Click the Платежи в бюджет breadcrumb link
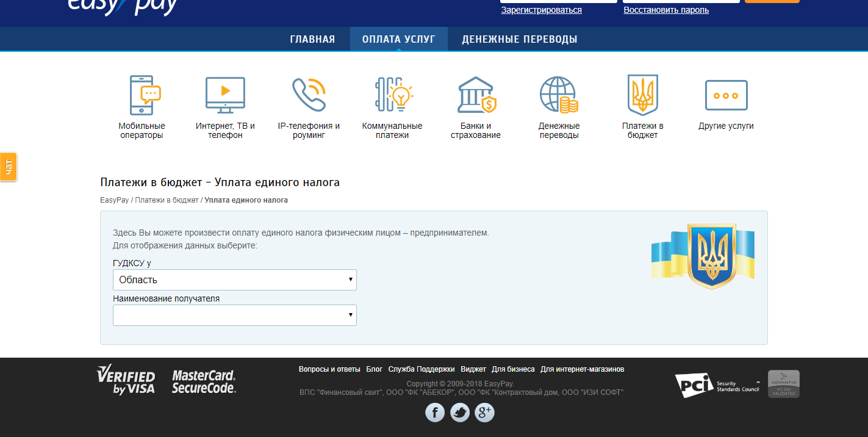 (x=168, y=200)
